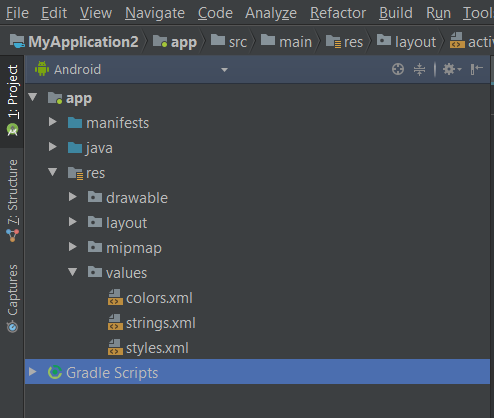Screen dimensions: 494x418
Task: Open the gear settings menu in Project panel
Action: pos(452,69)
